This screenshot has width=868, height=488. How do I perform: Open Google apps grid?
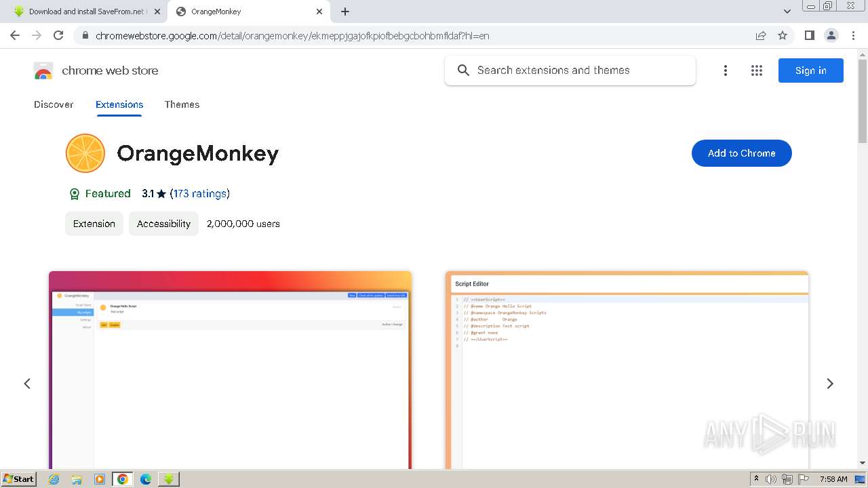point(757,70)
